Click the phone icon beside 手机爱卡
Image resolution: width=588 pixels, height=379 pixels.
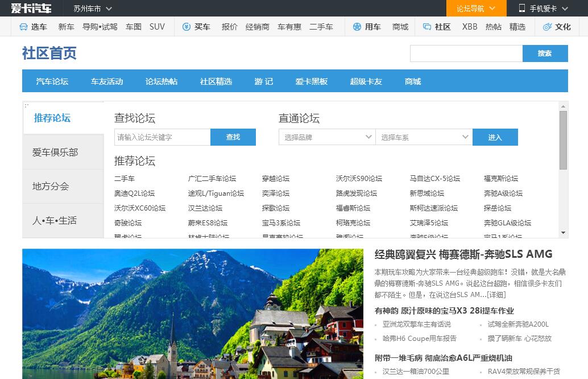click(x=522, y=8)
